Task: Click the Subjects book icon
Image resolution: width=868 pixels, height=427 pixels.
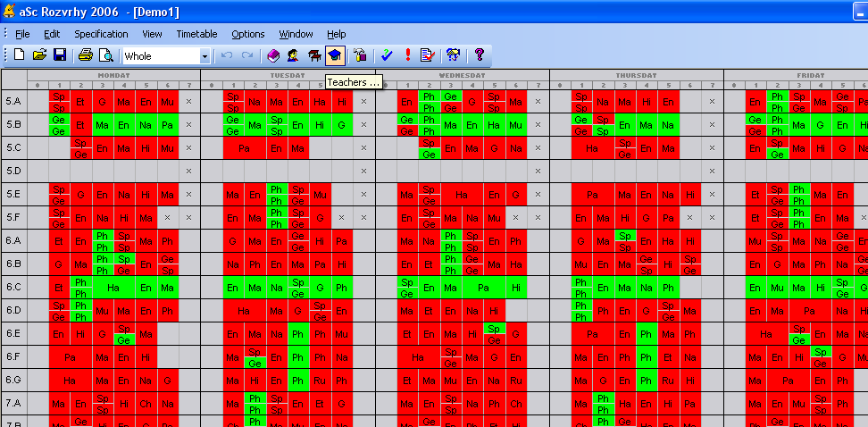Action: pyautogui.click(x=274, y=55)
